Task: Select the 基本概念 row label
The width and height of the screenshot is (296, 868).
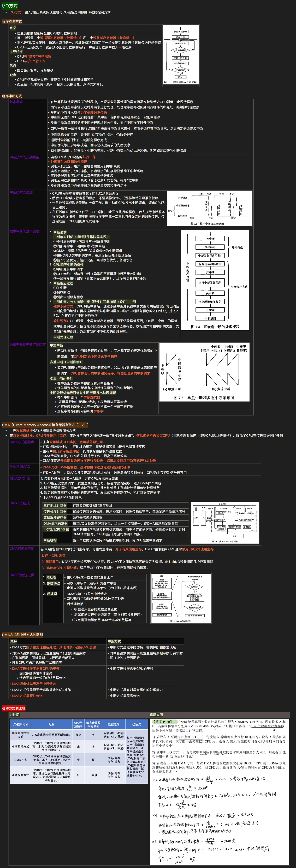Action: click(x=16, y=102)
